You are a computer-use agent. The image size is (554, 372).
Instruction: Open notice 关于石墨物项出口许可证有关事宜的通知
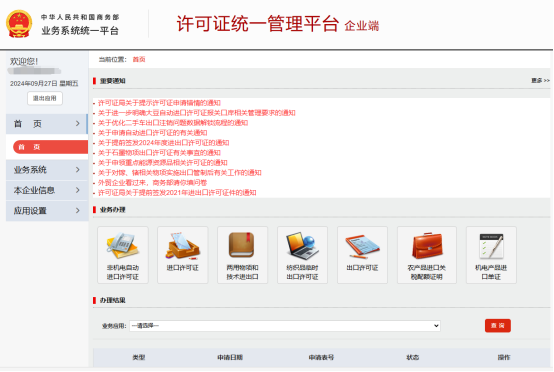[159, 153]
